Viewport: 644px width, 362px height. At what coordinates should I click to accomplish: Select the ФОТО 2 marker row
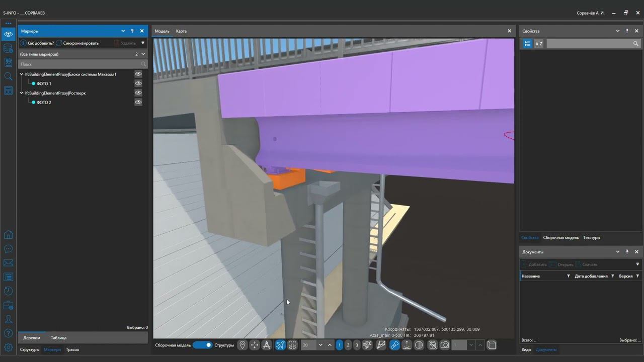(44, 102)
